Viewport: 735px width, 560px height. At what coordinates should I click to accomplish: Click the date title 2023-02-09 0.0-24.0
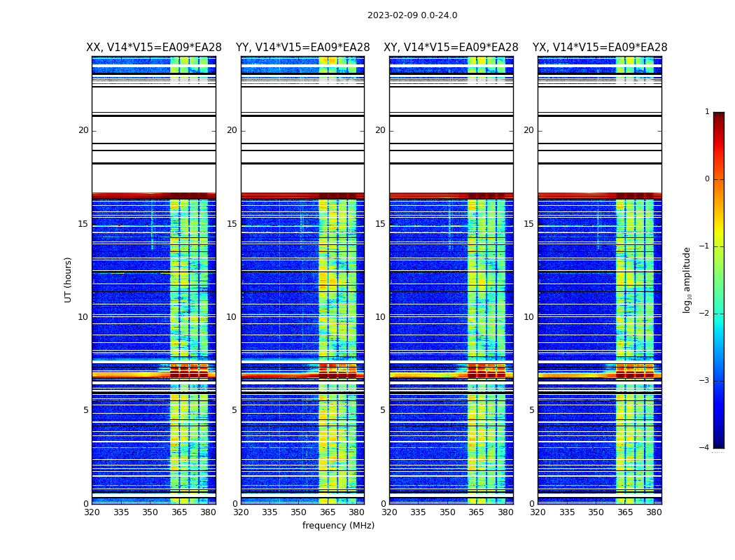pyautogui.click(x=412, y=15)
